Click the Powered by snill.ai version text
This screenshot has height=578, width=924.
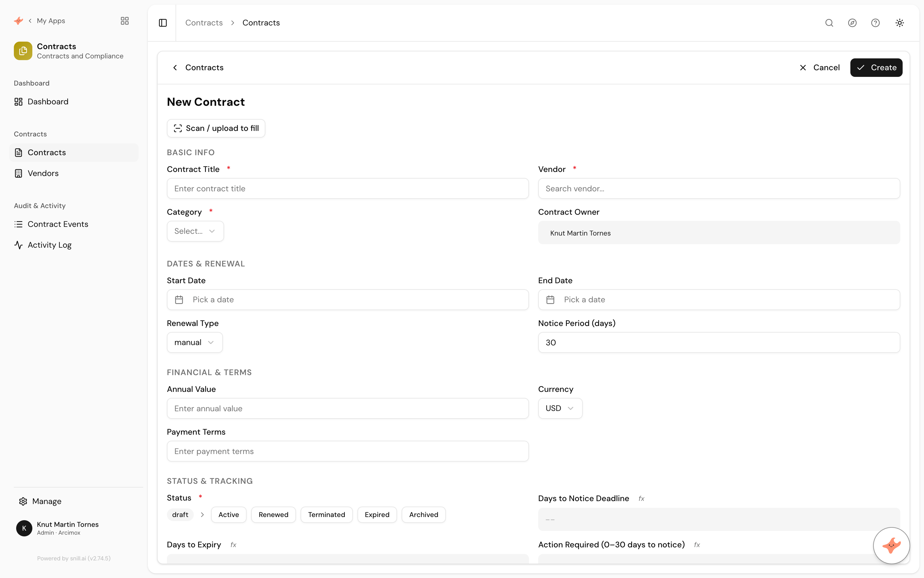coord(74,559)
